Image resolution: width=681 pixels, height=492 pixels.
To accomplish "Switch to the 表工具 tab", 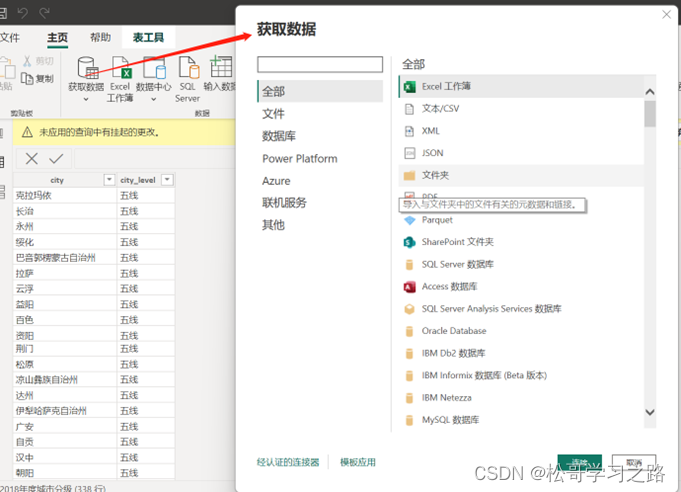I will 149,38.
